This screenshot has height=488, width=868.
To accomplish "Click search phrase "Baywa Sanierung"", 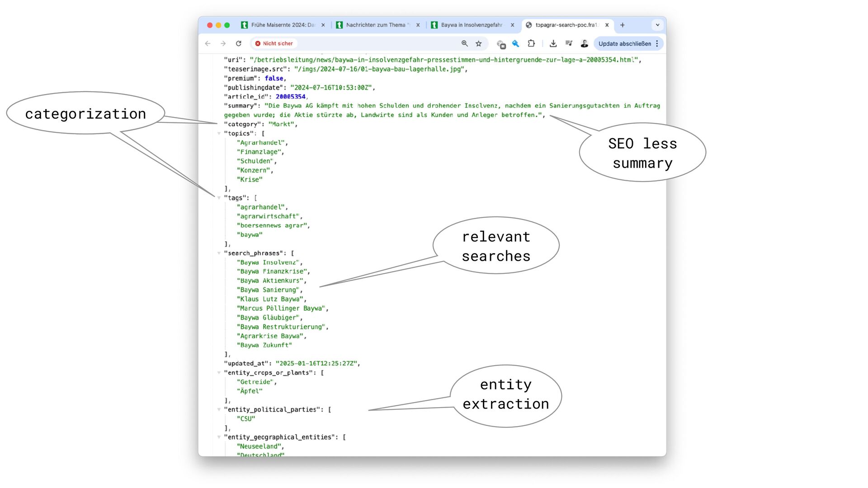I will coord(268,290).
